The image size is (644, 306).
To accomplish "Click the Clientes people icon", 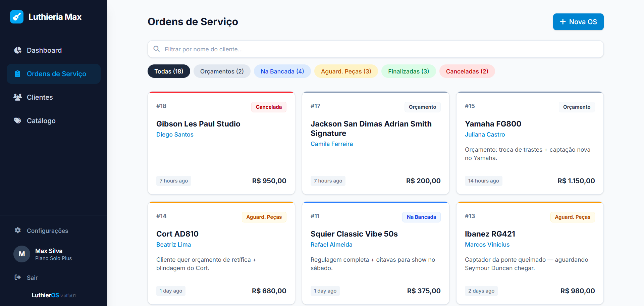I will click(18, 97).
